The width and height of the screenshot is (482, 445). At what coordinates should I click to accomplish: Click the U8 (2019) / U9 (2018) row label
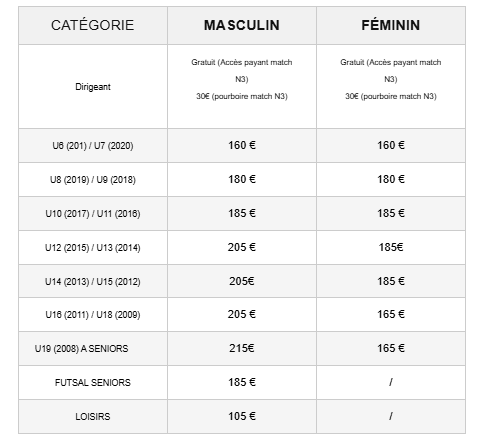tap(93, 180)
